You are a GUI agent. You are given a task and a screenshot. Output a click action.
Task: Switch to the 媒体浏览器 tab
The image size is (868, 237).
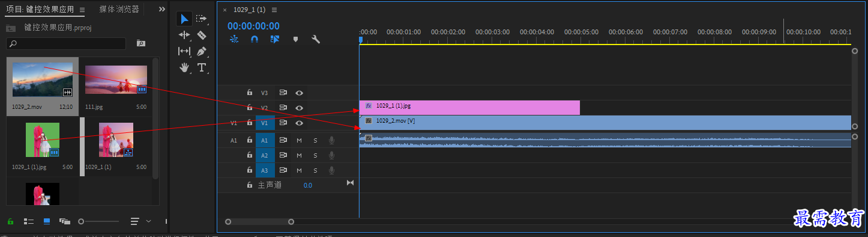click(x=119, y=9)
